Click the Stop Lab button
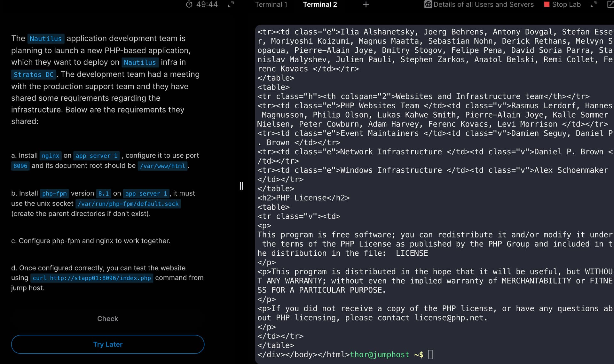Screen dimensions: 614x364 click(562, 4)
